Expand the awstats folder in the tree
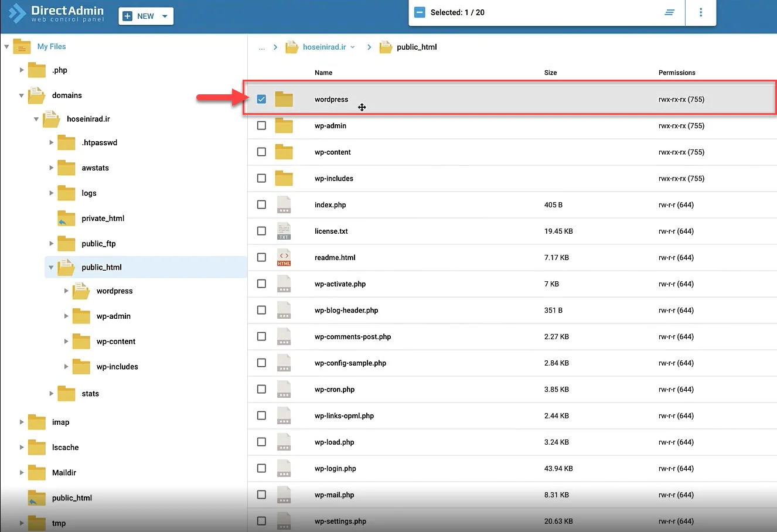Image resolution: width=777 pixels, height=532 pixels. (x=52, y=168)
